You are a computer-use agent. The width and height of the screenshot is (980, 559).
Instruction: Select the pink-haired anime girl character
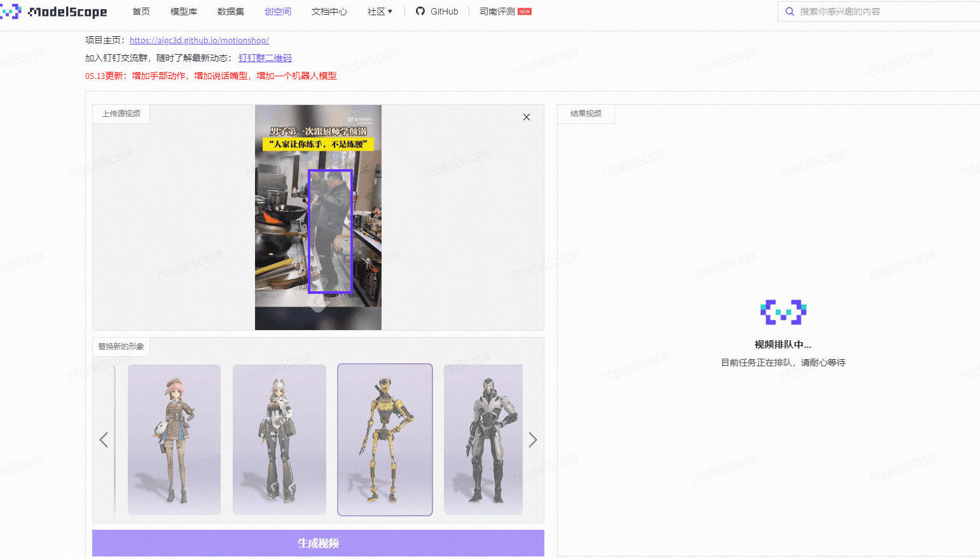174,439
